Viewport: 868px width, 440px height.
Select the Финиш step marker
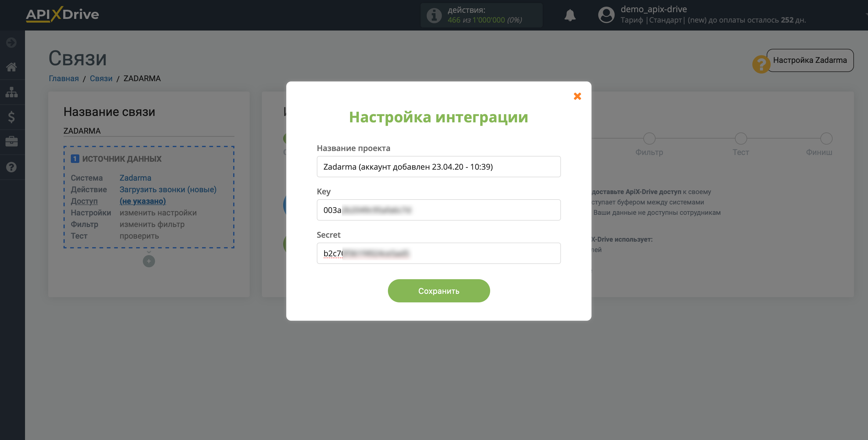click(826, 139)
